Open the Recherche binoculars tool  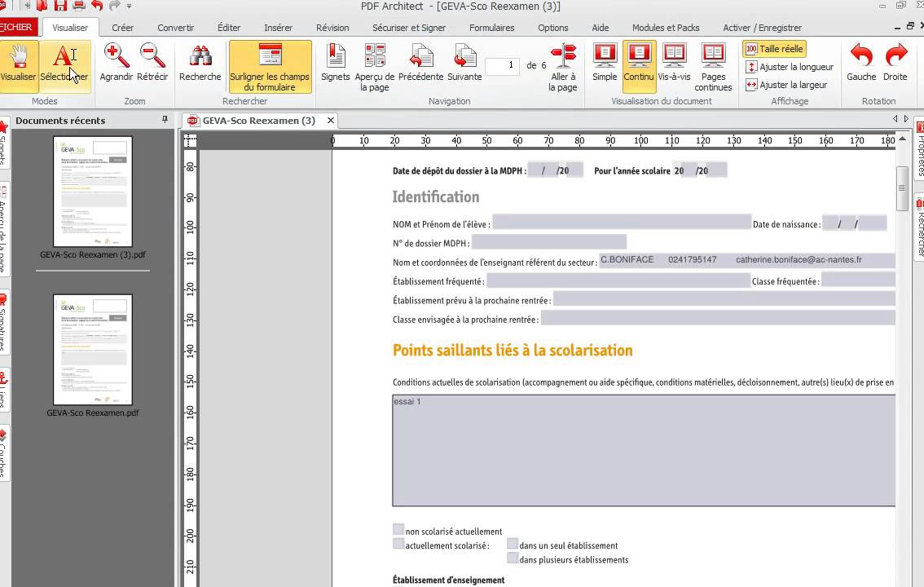(x=200, y=63)
